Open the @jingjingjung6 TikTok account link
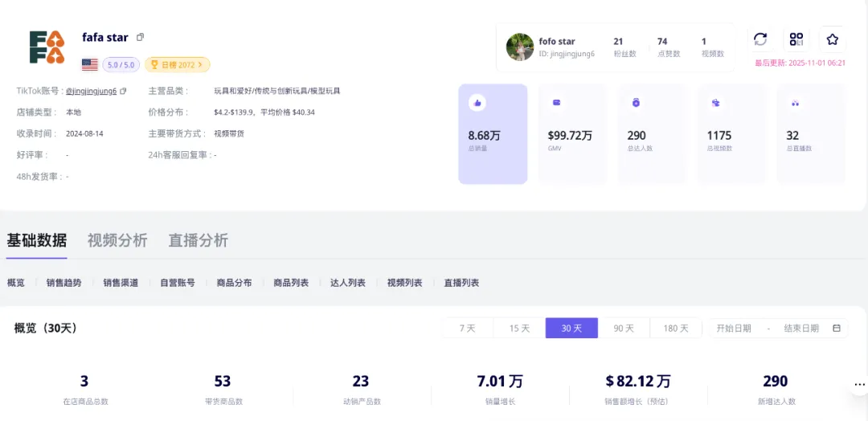This screenshot has width=868, height=421. pyautogui.click(x=92, y=91)
